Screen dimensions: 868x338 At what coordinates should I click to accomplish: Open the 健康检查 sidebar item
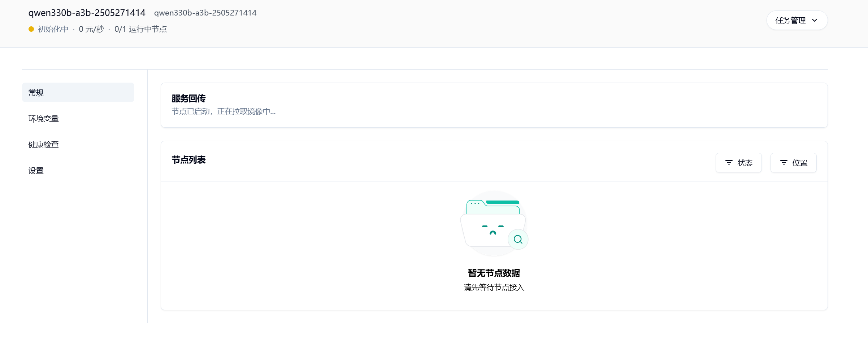pos(44,145)
